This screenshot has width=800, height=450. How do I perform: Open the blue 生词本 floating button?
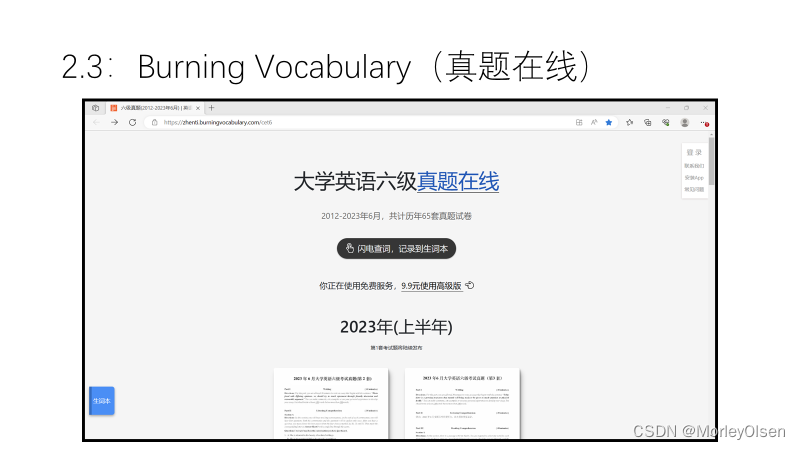[x=102, y=401]
